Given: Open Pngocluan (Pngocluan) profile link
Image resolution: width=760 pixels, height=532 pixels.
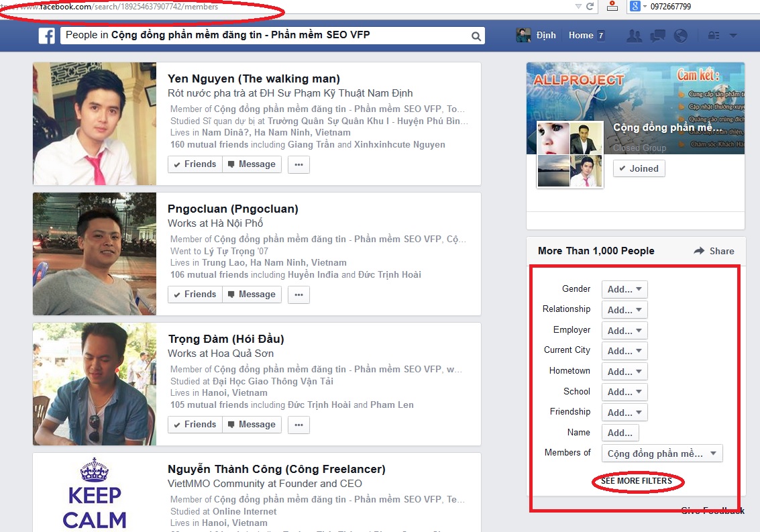Looking at the screenshot, I should click(233, 209).
